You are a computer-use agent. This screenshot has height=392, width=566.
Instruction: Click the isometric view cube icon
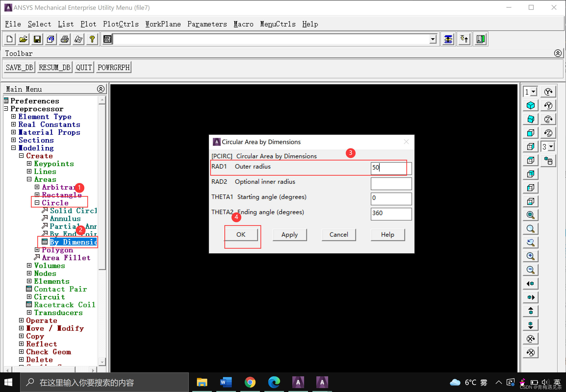[531, 106]
